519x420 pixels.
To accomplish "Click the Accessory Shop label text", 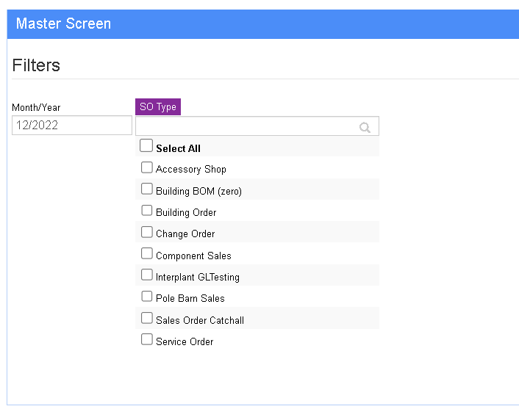I will (x=191, y=170).
